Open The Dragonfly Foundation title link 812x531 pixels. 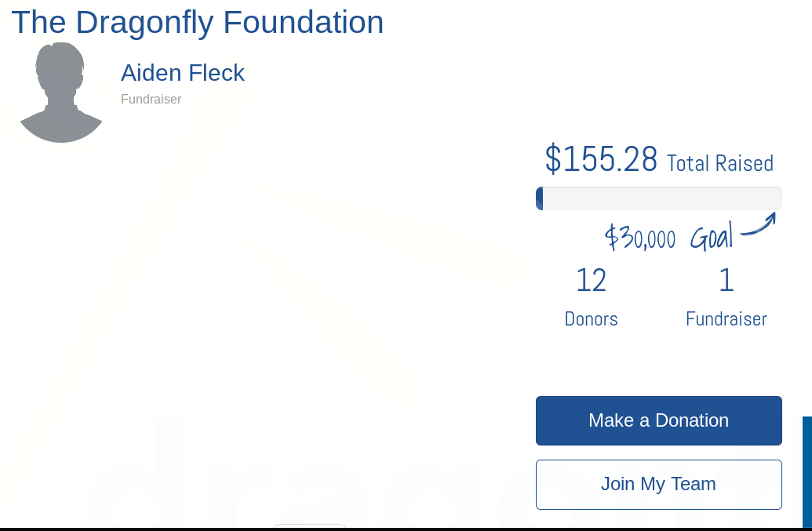coord(198,23)
